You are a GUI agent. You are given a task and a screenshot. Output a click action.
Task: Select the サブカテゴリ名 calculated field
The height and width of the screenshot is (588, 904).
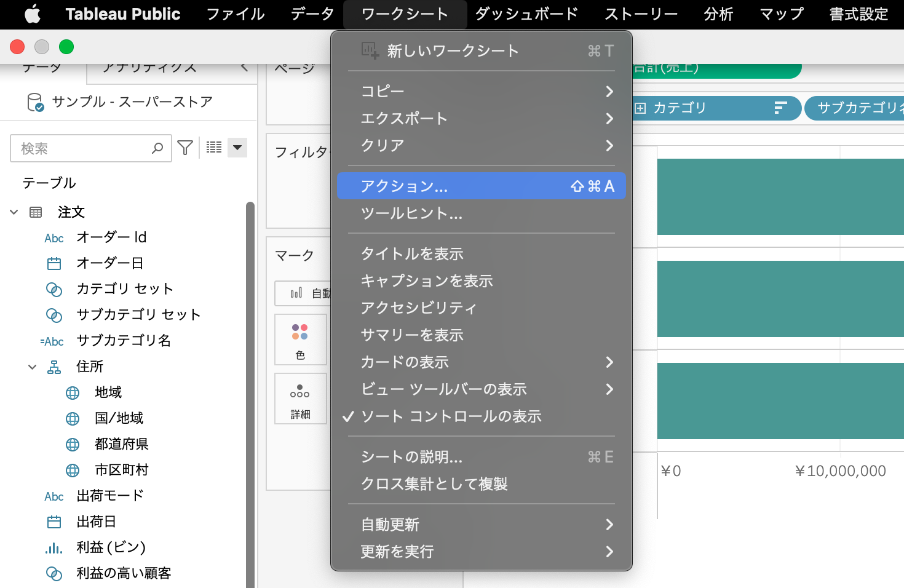click(x=123, y=341)
